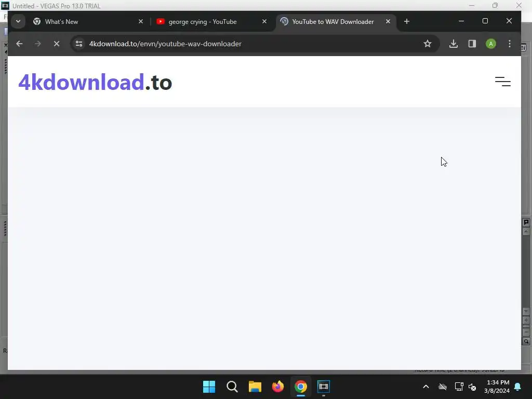Viewport: 532px width, 399px height.
Task: Open File Explorer from taskbar
Action: pos(255,387)
